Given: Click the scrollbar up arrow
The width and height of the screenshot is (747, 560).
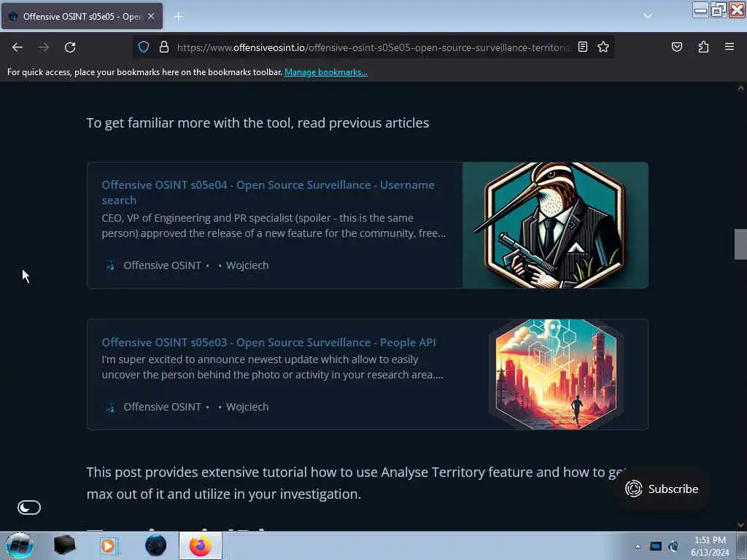Looking at the screenshot, I should point(740,88).
